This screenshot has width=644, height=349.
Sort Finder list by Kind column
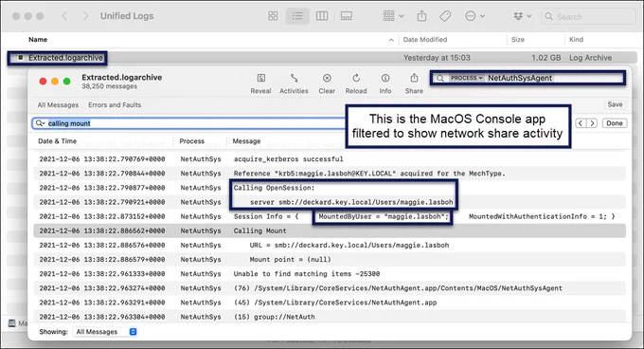coord(576,40)
